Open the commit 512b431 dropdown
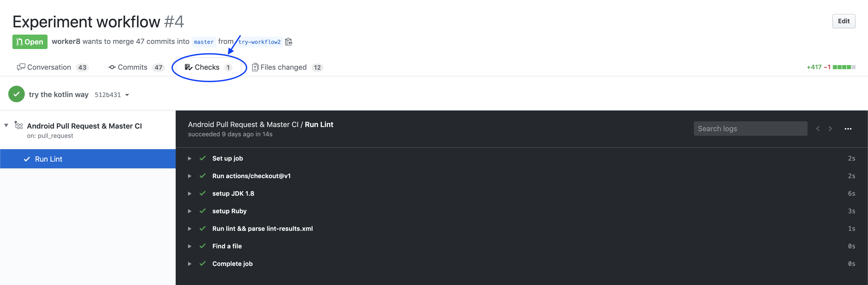Image resolution: width=868 pixels, height=285 pixels. (x=127, y=95)
